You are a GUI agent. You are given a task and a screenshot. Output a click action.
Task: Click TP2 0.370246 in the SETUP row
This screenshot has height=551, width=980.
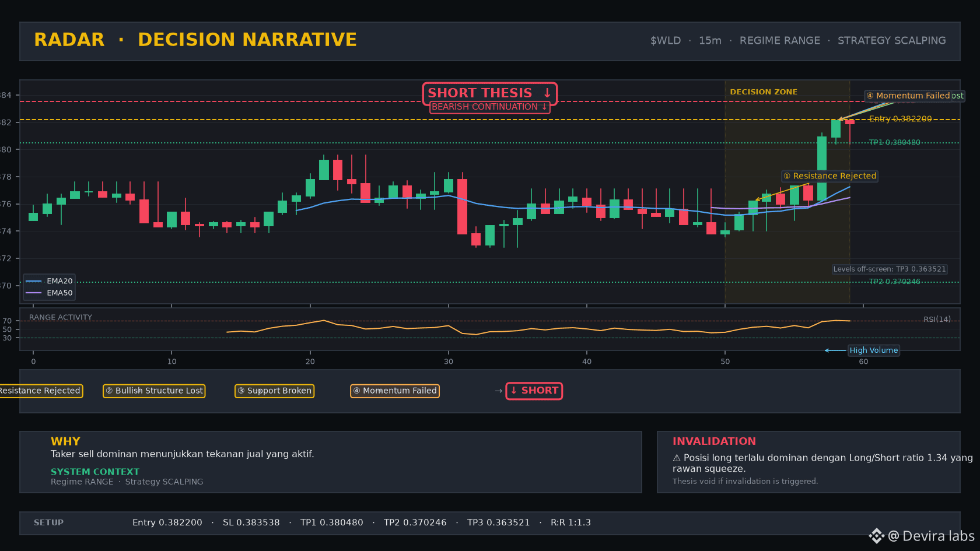click(x=415, y=522)
